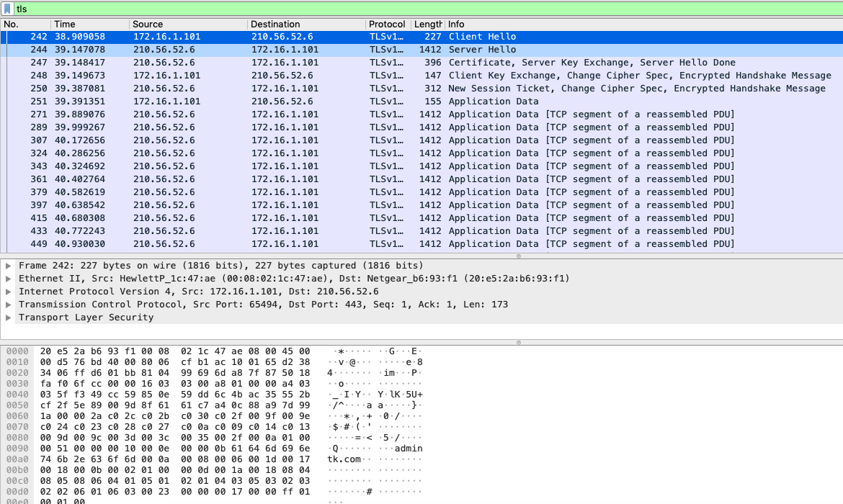Click hex offset row 0040

pos(17,395)
